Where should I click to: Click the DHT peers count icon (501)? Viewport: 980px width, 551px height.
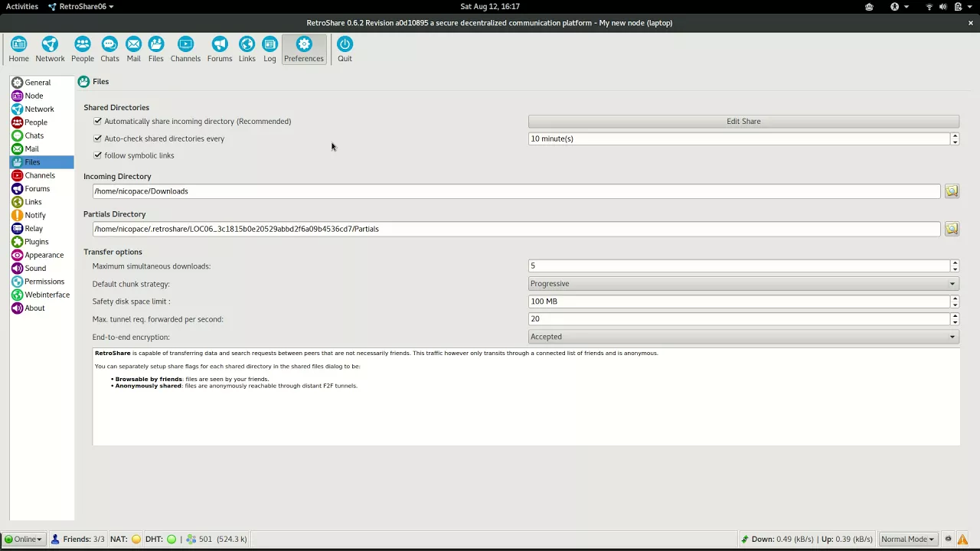point(191,539)
